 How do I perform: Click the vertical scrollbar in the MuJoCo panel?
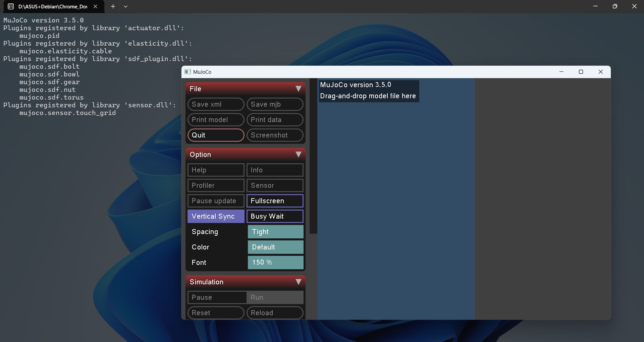point(313,156)
